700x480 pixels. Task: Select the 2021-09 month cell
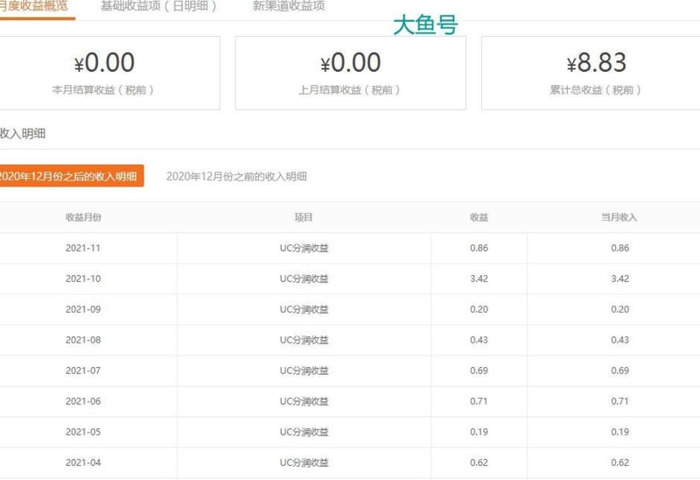83,309
